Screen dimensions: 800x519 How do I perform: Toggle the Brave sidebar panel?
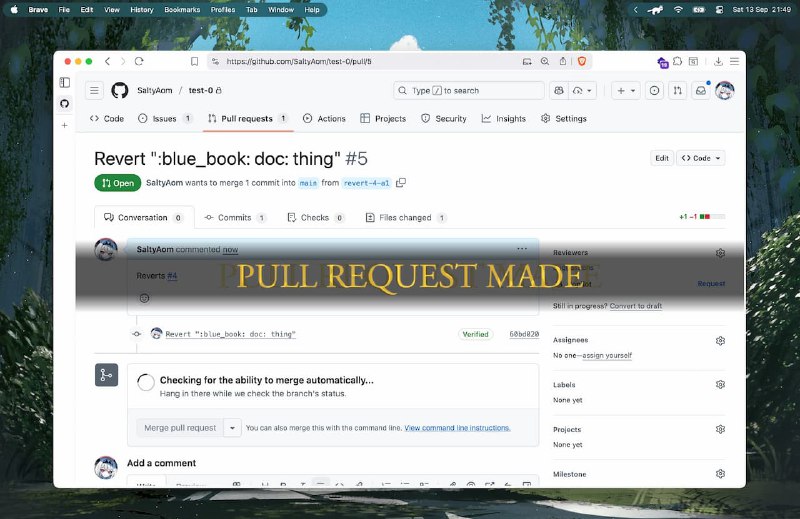pos(65,83)
